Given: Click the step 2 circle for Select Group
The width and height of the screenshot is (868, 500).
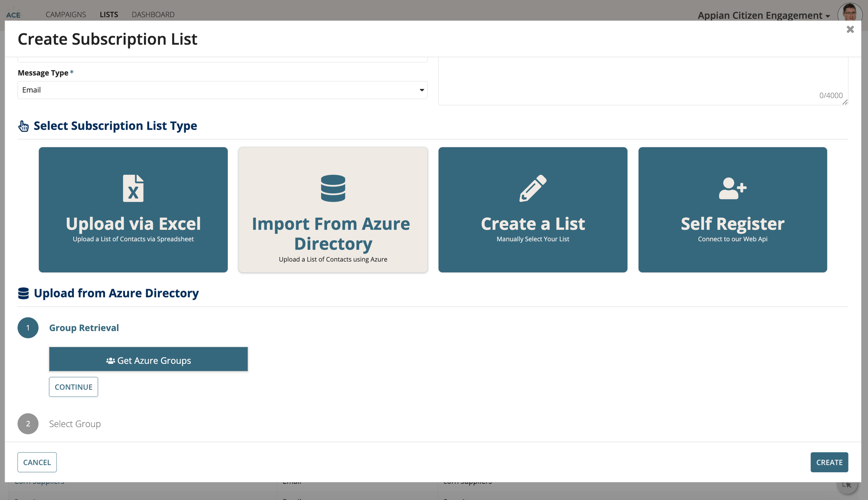Looking at the screenshot, I should pos(28,424).
